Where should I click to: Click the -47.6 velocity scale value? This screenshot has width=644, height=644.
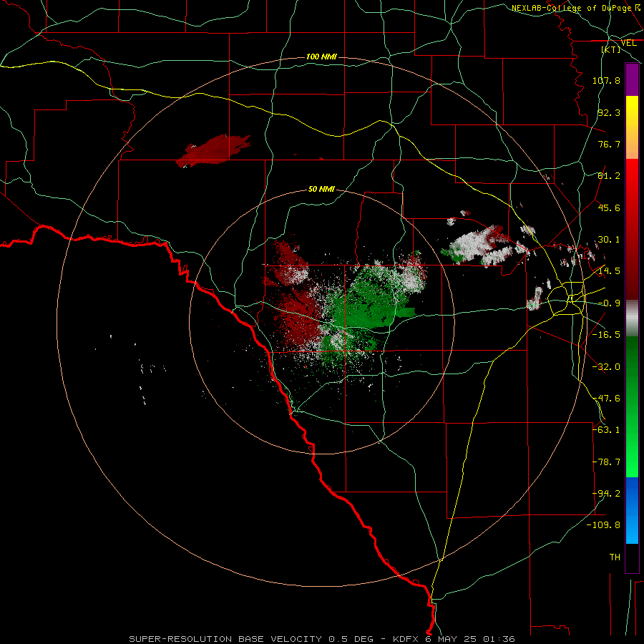pyautogui.click(x=606, y=399)
